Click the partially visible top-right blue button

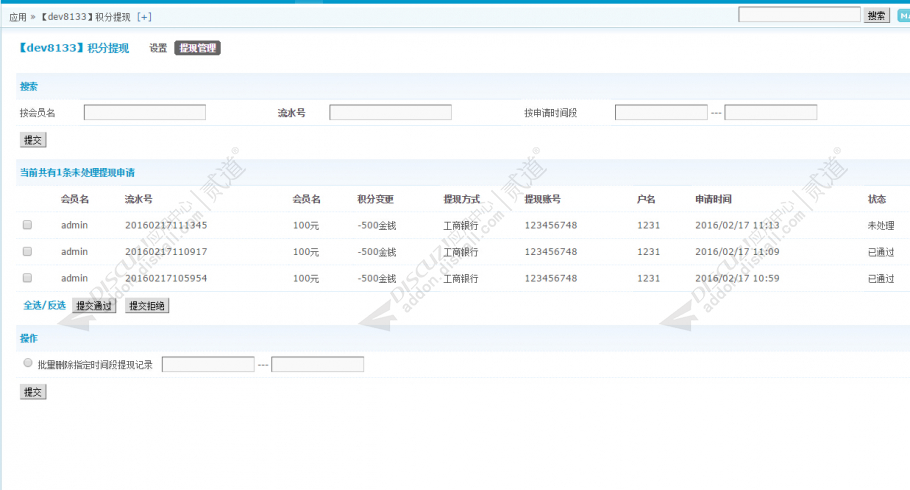pyautogui.click(x=904, y=16)
